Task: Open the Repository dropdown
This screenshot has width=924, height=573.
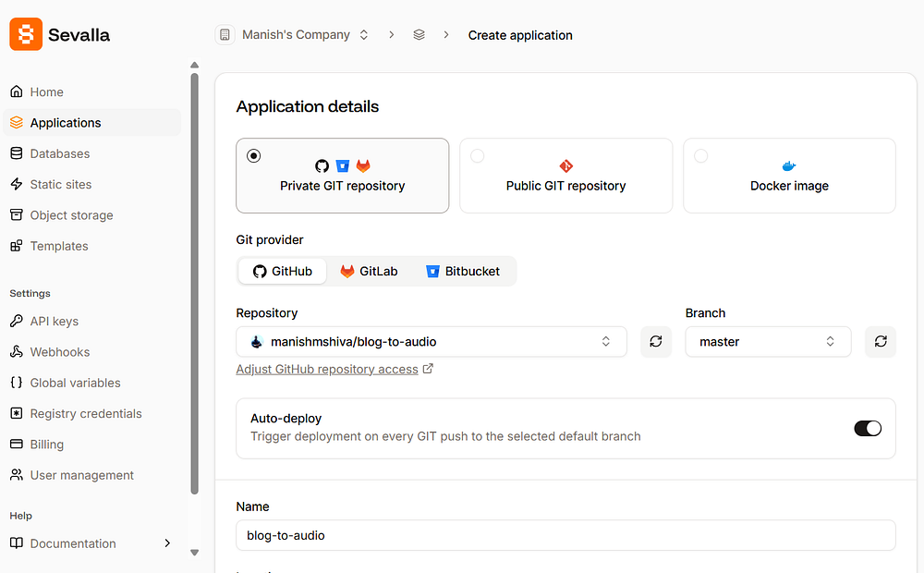Action: click(432, 342)
